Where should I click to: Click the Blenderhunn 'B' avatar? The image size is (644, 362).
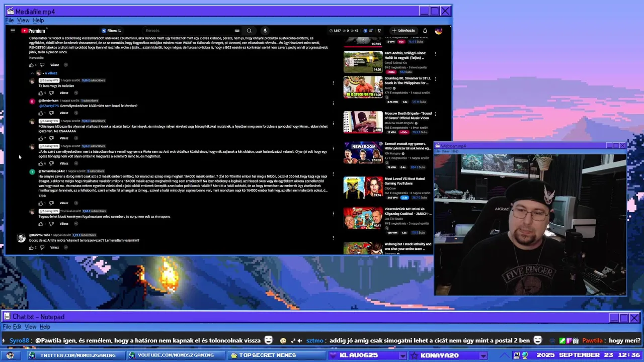click(x=32, y=101)
